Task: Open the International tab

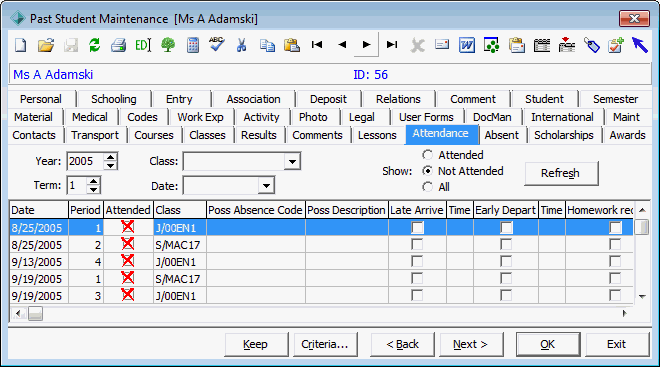Action: pos(562,117)
